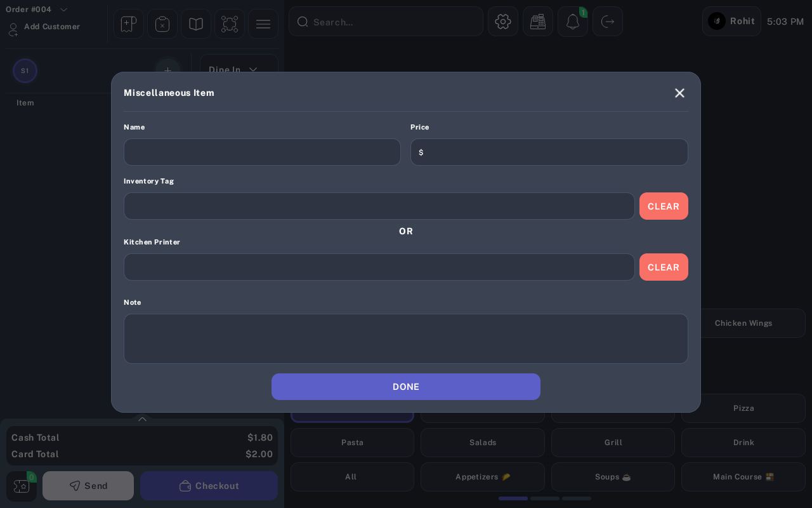812x508 pixels.
Task: Open the settings gear icon
Action: tap(503, 22)
